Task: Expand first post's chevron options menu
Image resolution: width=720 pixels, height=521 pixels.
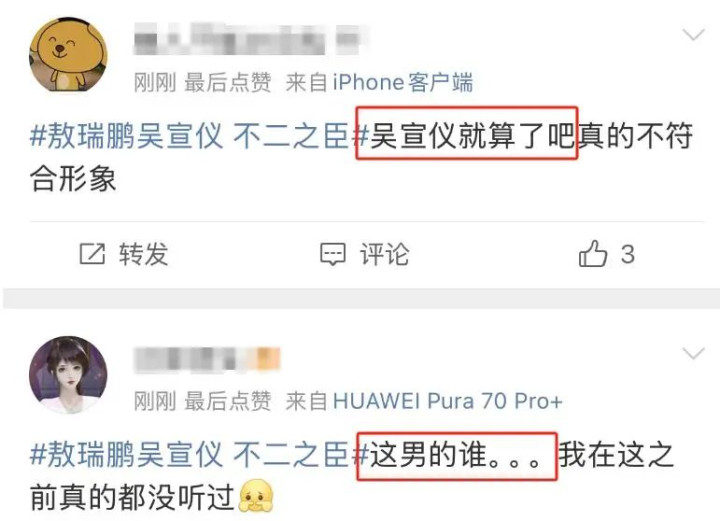Action: coord(693,34)
